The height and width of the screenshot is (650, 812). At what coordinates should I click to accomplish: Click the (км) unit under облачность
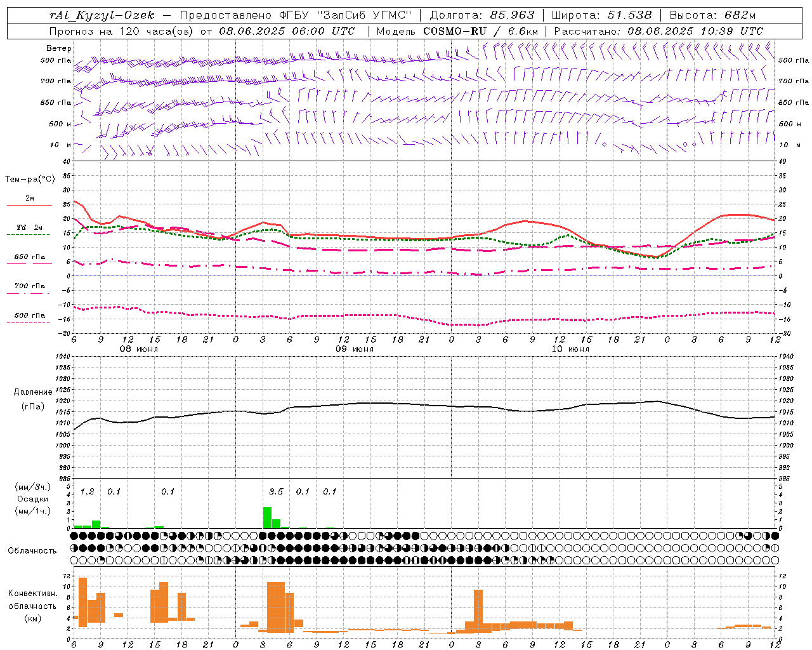(x=33, y=618)
